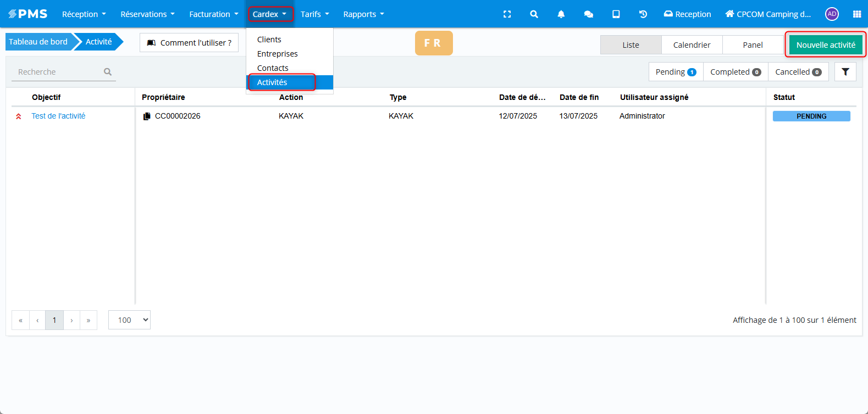Expand the Rapports dropdown menu
Screen dimensions: 868x414
363,14
